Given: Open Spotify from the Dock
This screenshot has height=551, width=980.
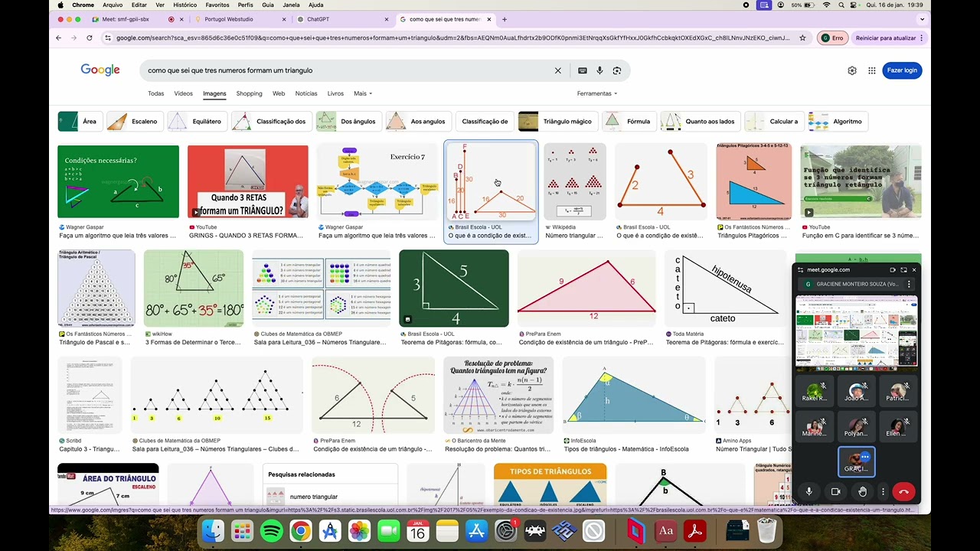Looking at the screenshot, I should (x=271, y=530).
